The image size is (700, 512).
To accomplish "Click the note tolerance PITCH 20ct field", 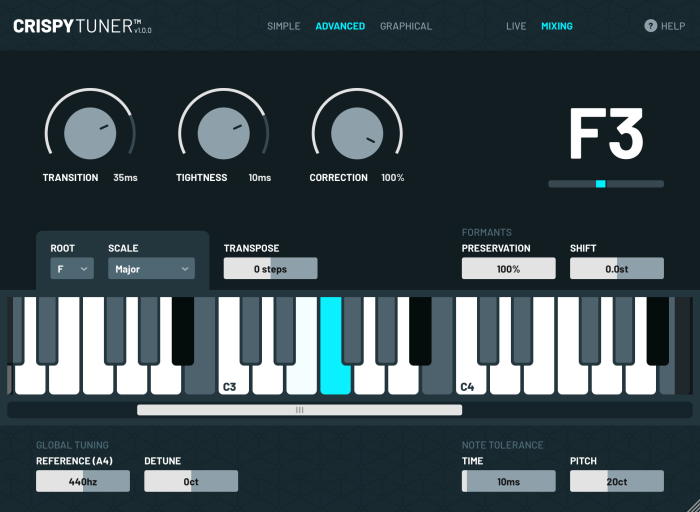I will click(617, 481).
